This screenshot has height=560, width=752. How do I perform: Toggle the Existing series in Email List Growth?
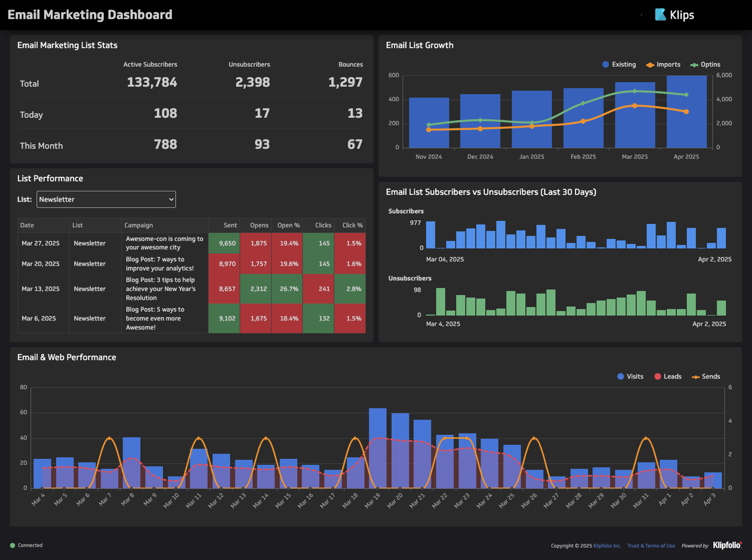619,64
